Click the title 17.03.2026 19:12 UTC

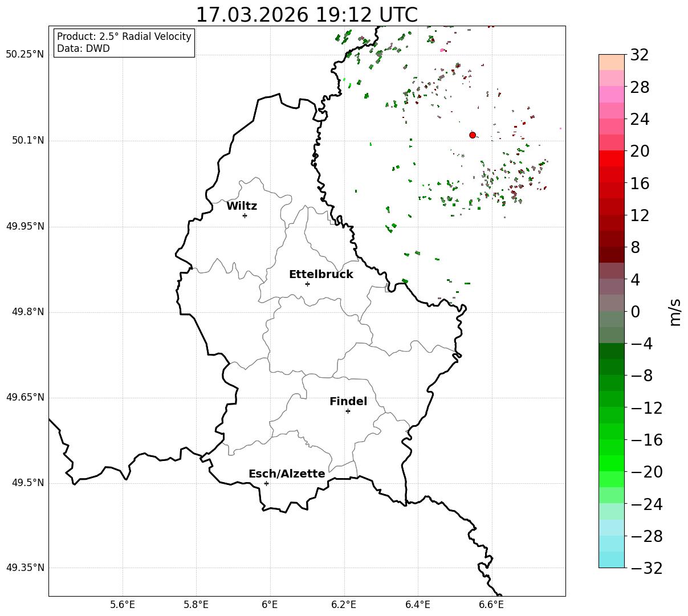point(307,15)
